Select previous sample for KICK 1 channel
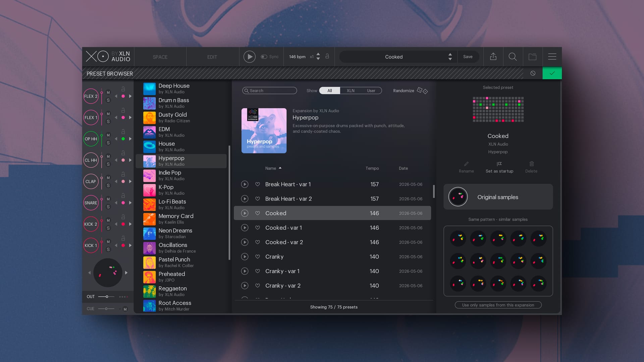Screen dimensions: 644x362 116,245
